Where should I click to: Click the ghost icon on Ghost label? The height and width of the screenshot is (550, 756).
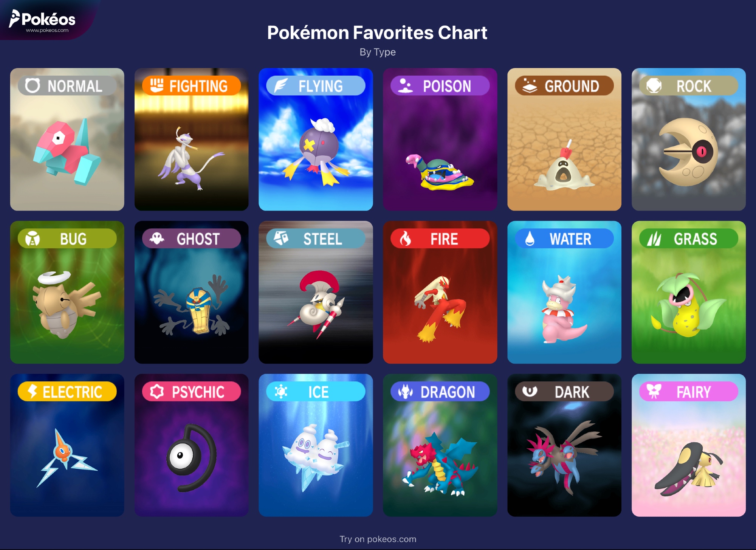click(156, 239)
